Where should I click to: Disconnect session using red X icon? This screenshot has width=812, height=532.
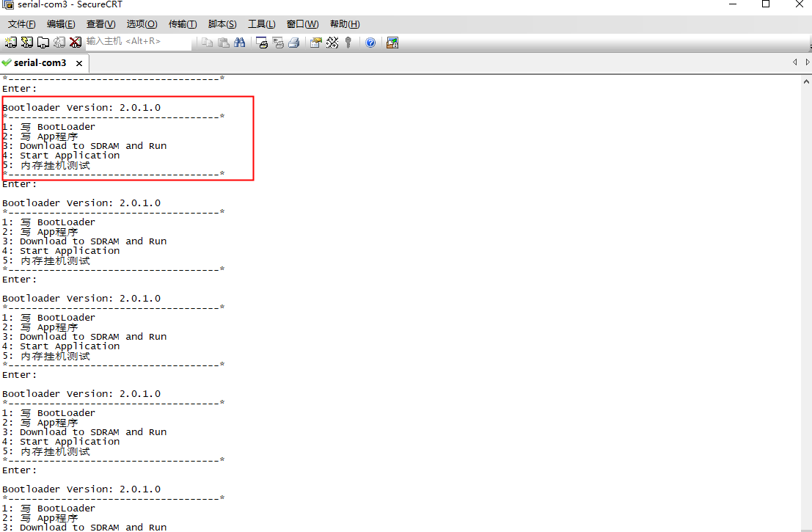point(76,43)
